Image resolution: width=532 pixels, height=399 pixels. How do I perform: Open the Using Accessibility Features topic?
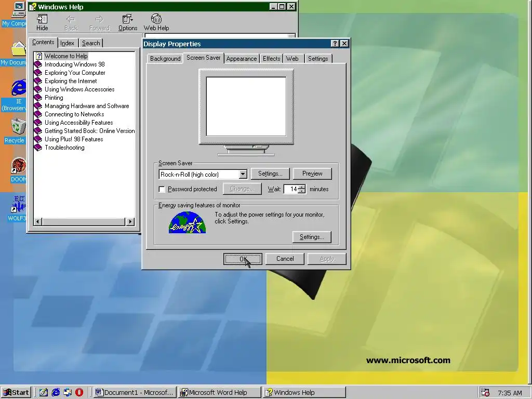[x=79, y=123]
